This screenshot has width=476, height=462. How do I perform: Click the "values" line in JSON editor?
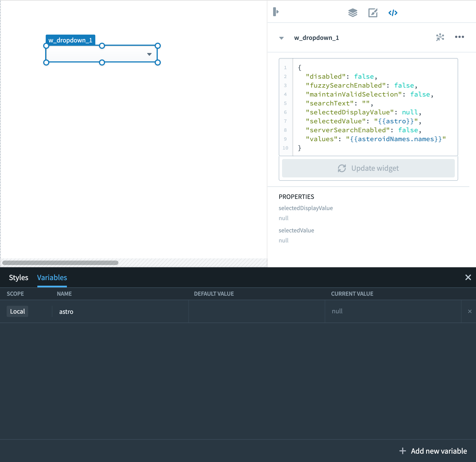click(376, 139)
